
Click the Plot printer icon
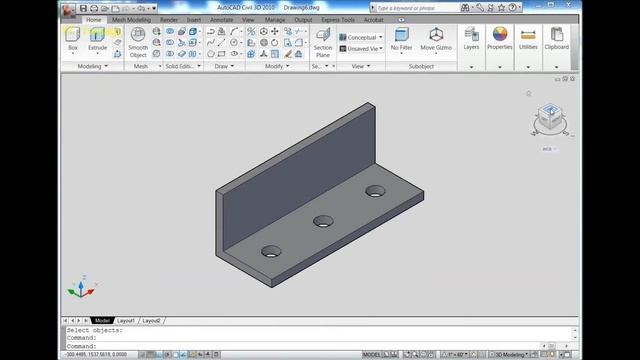(x=94, y=8)
